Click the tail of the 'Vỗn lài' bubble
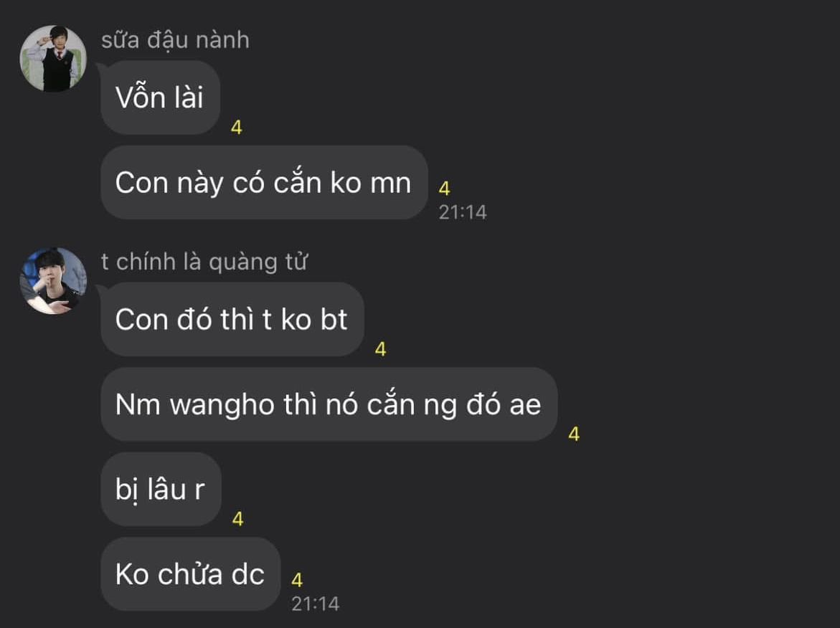Screen dimensions: 840x628 (101, 67)
